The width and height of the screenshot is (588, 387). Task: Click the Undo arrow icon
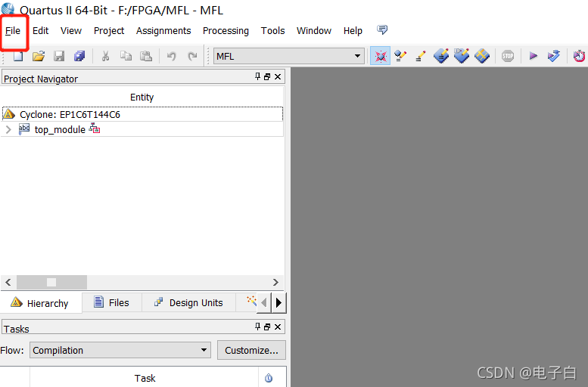pyautogui.click(x=171, y=56)
